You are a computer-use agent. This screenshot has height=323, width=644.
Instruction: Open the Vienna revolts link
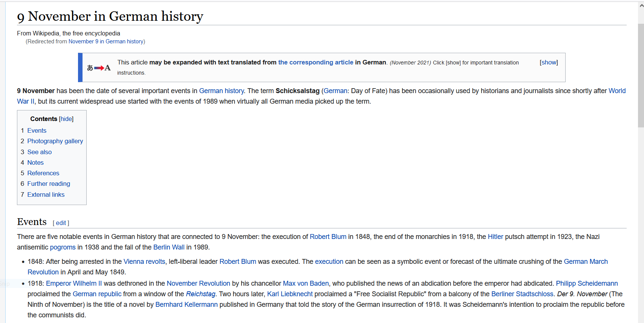[144, 262]
